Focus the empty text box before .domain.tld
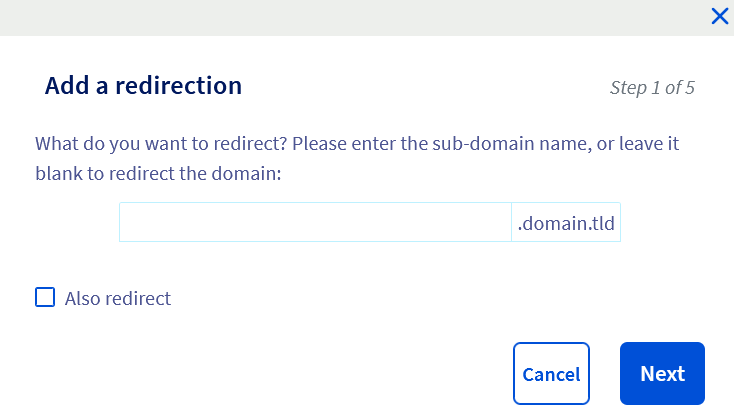Viewport: 734px width, 416px height. [x=315, y=223]
